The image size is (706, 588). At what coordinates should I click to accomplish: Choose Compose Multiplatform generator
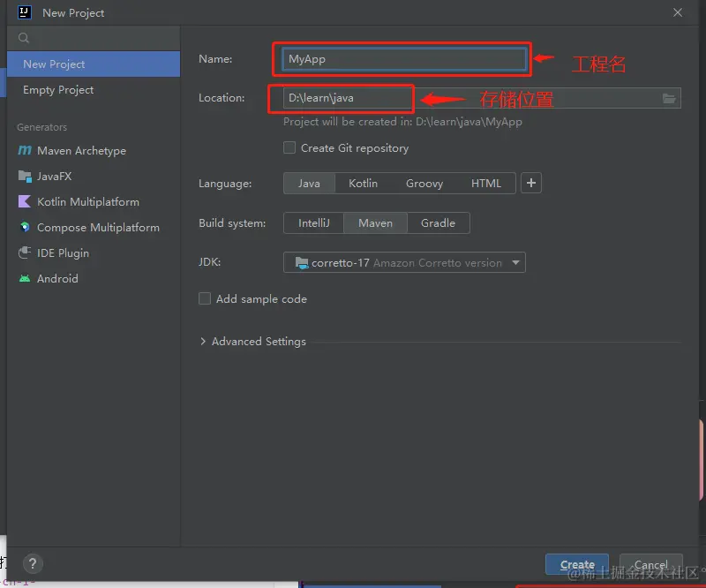point(94,228)
